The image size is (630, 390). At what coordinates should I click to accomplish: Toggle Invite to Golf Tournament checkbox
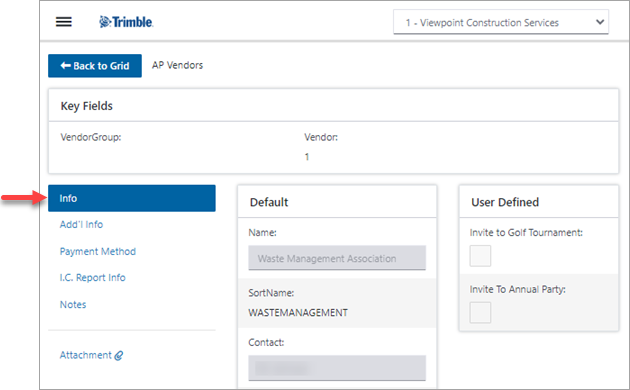[480, 256]
